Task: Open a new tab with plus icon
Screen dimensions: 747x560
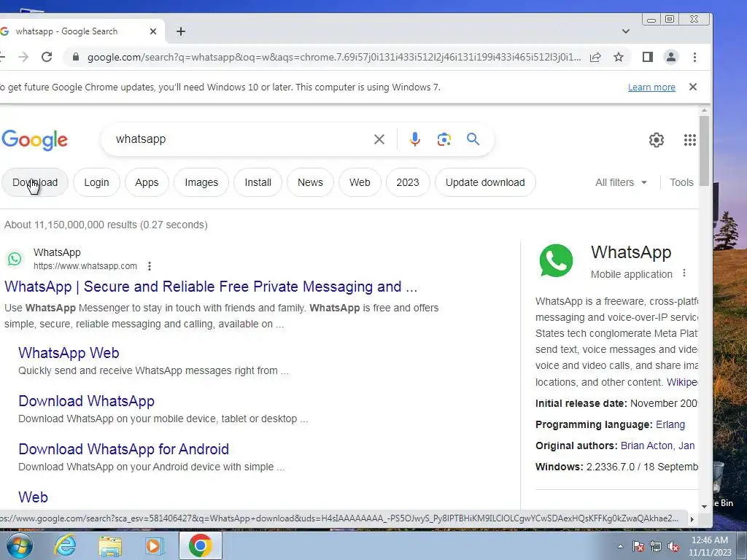Action: point(181,31)
